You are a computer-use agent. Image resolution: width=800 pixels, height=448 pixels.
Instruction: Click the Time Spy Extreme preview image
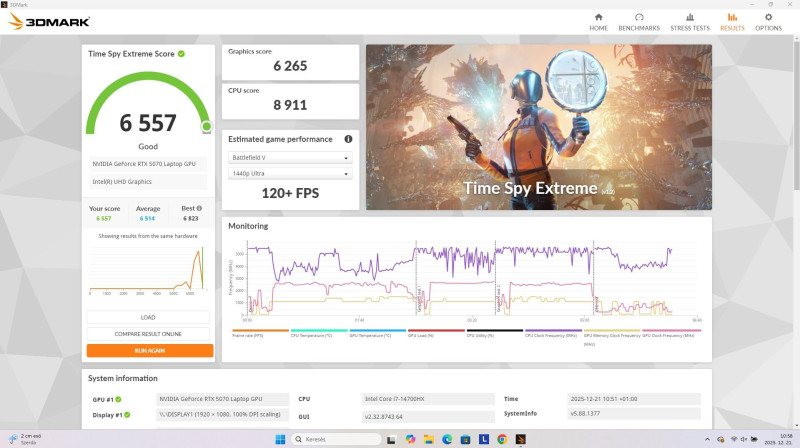(539, 127)
